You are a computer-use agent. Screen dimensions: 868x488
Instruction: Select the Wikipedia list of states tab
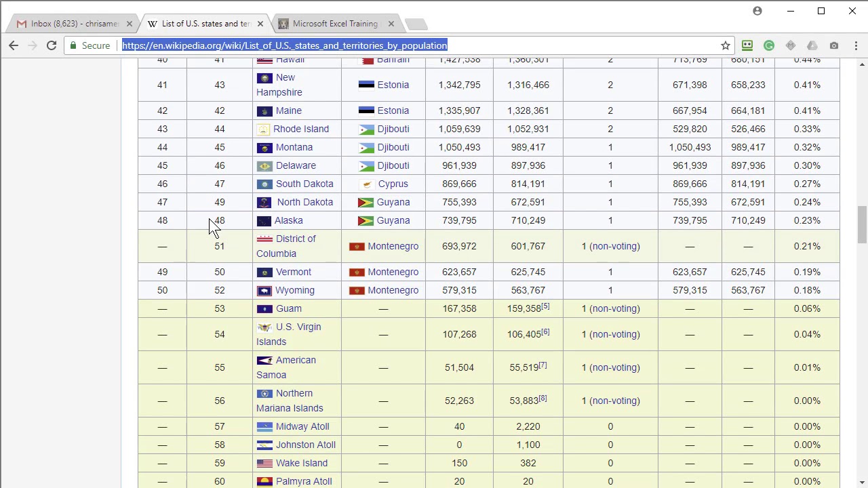(206, 24)
